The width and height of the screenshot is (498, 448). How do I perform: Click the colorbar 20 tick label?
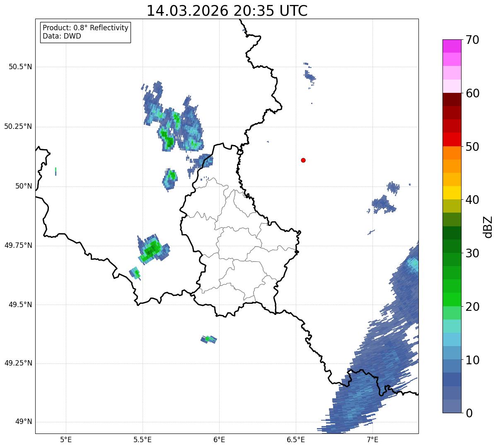tap(472, 307)
